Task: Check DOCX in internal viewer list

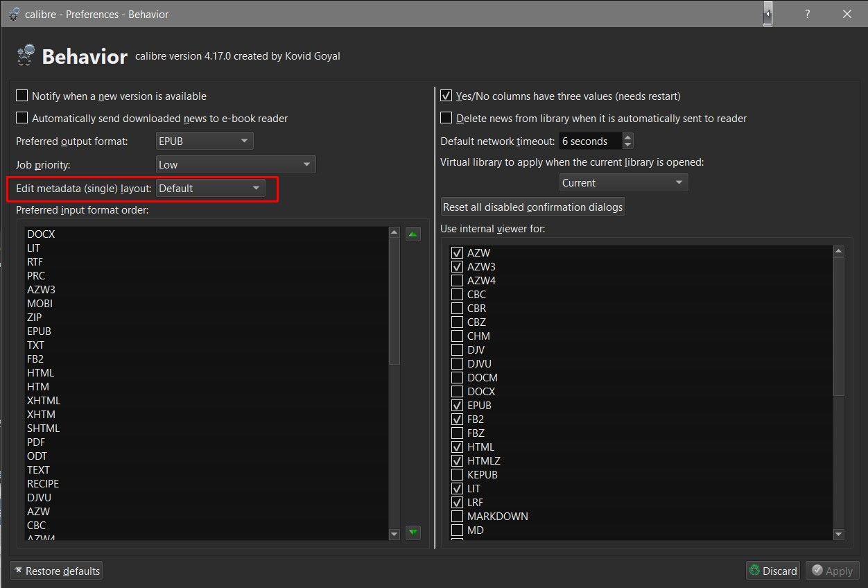Action: pos(457,391)
